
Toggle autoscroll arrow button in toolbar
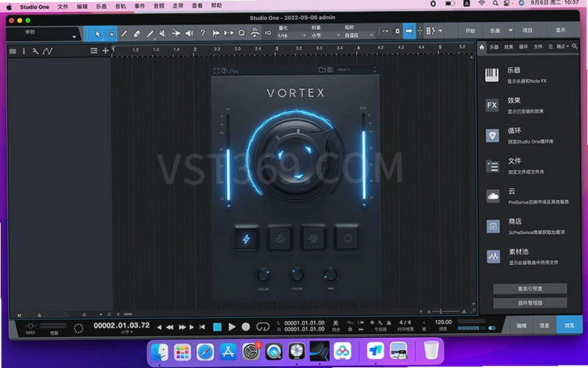point(409,31)
